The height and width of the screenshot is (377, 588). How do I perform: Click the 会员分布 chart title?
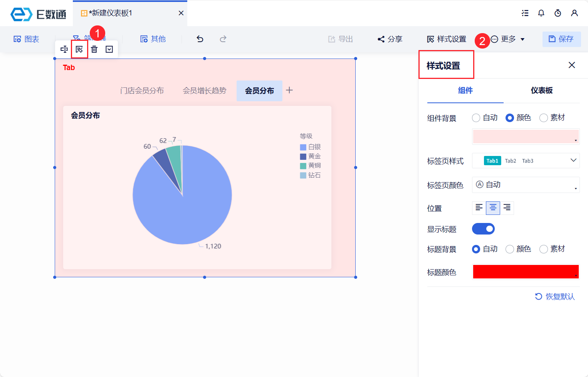86,116
